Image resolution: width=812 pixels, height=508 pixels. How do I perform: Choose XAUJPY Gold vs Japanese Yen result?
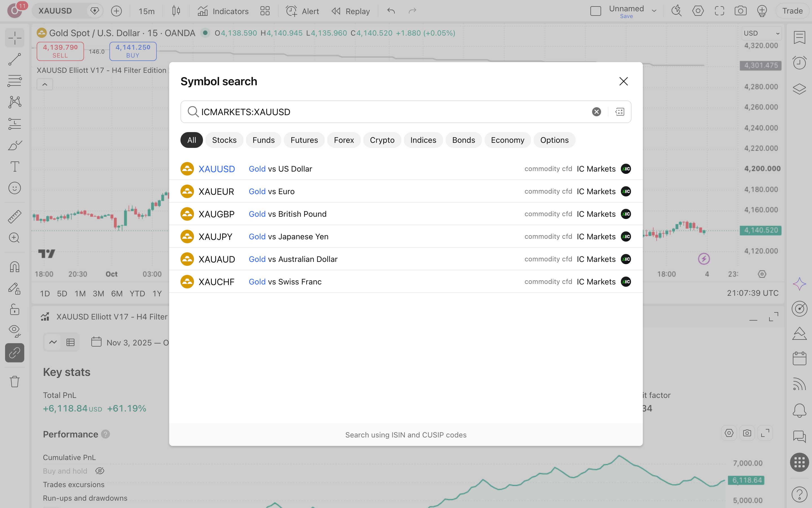click(x=406, y=237)
